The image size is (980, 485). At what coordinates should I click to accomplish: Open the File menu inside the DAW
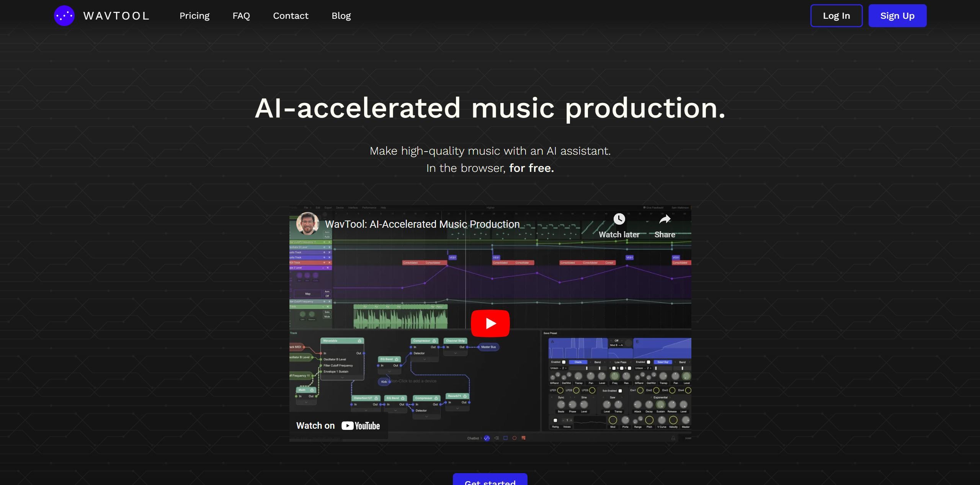[305, 207]
